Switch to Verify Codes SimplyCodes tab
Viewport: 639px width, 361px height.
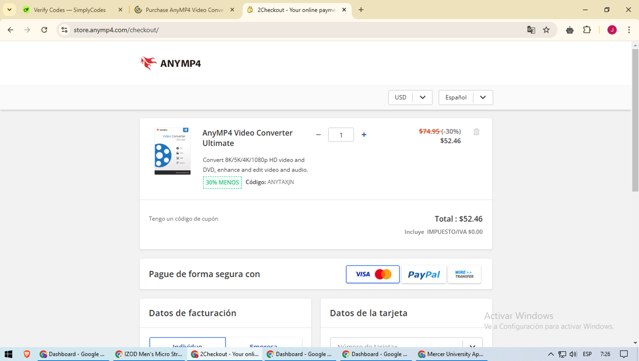pos(69,10)
